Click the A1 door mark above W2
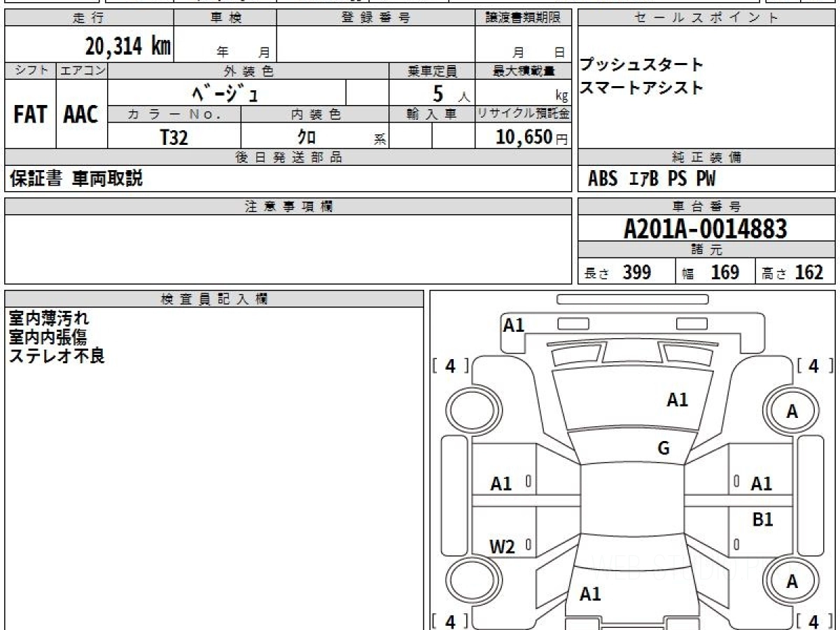Screen dimensions: 840x630 coord(501,484)
